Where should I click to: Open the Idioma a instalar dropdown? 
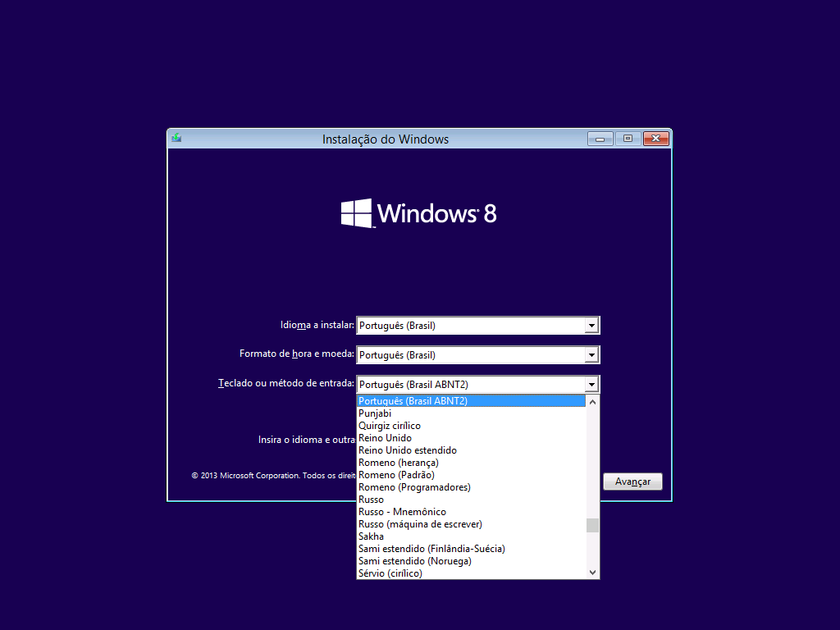coord(591,325)
